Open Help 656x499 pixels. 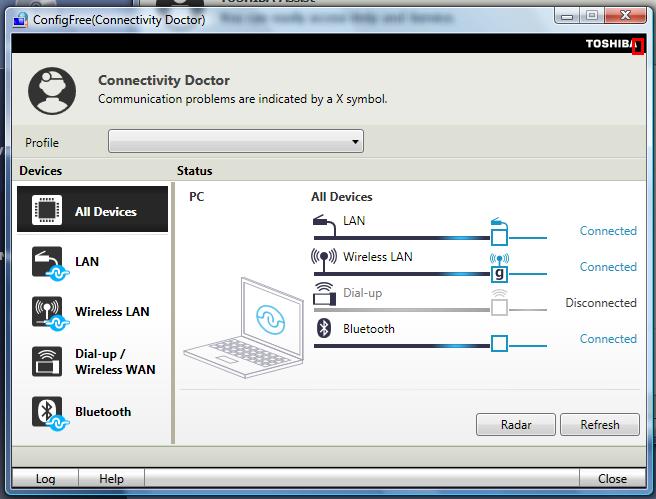pos(111,478)
